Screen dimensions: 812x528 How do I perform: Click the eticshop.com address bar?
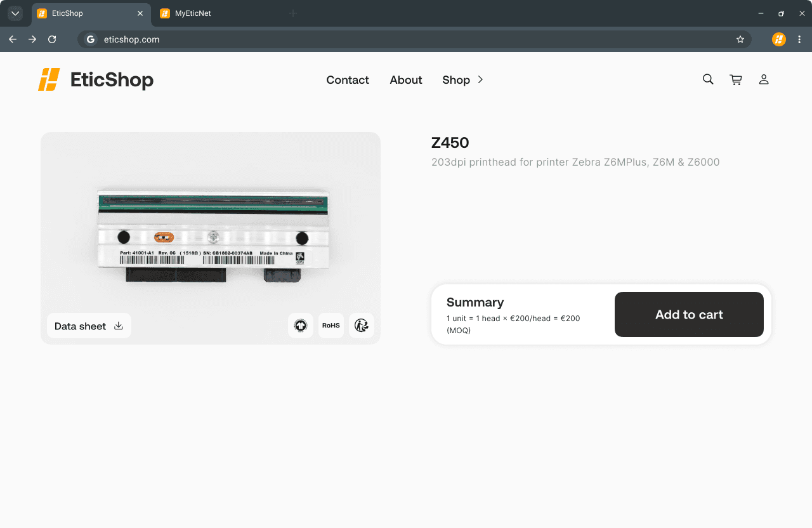click(x=414, y=39)
